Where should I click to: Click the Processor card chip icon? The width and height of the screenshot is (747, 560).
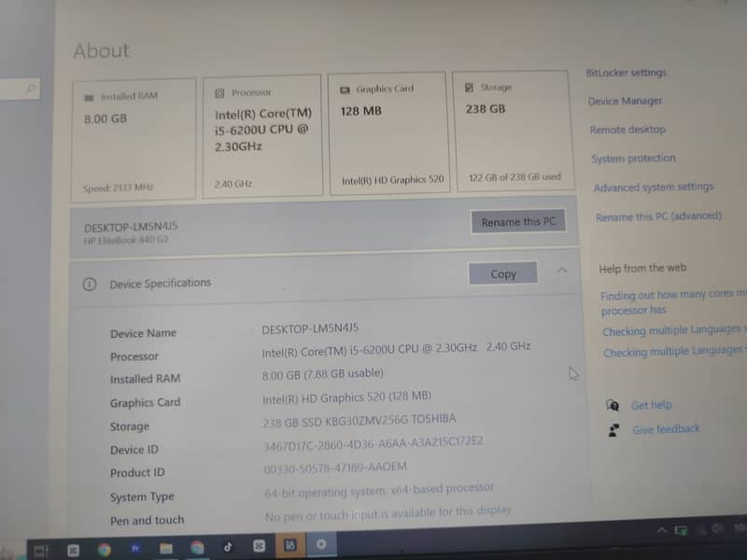(219, 93)
